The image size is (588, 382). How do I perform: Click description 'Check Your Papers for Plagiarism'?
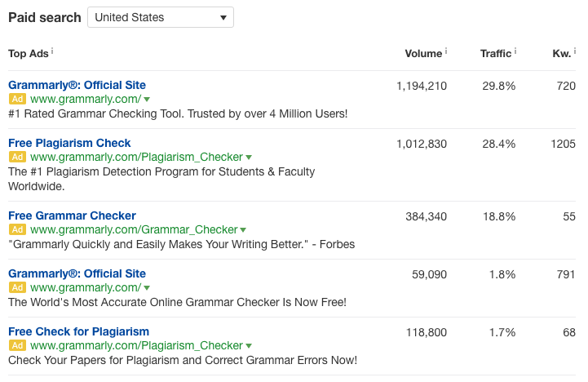pos(183,360)
